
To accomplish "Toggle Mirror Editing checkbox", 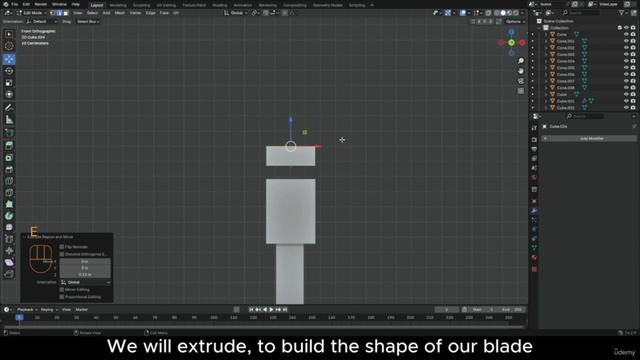I will tap(62, 290).
